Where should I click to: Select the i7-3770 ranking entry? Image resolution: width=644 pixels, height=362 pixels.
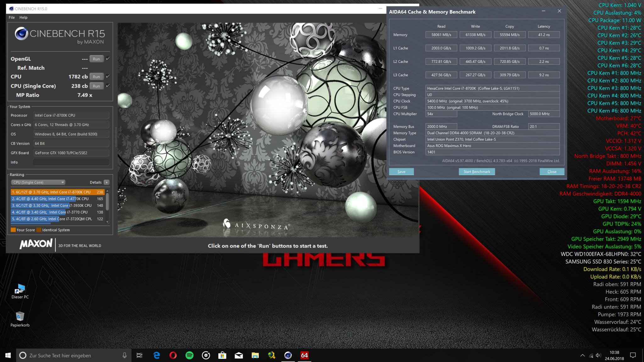[x=58, y=212]
